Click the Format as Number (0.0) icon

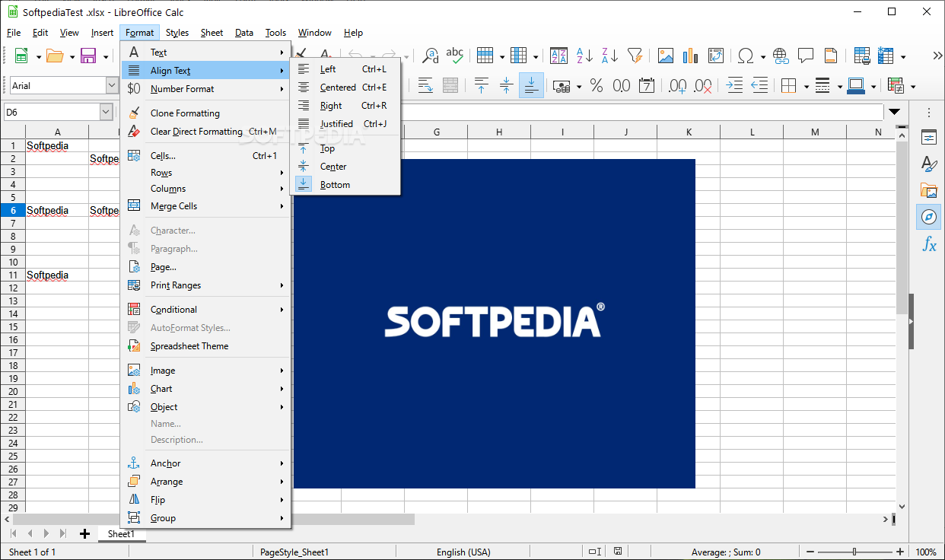pyautogui.click(x=622, y=86)
